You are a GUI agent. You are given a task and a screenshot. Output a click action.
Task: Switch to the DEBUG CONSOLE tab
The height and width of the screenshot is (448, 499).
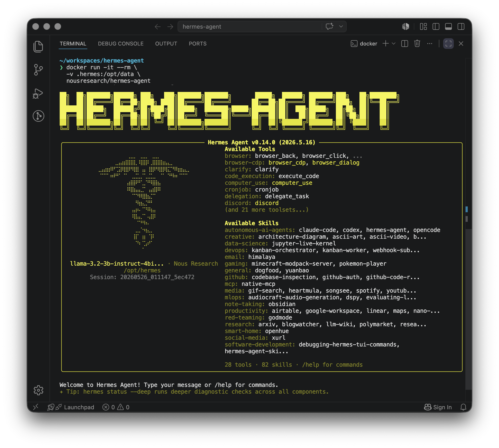tap(121, 44)
